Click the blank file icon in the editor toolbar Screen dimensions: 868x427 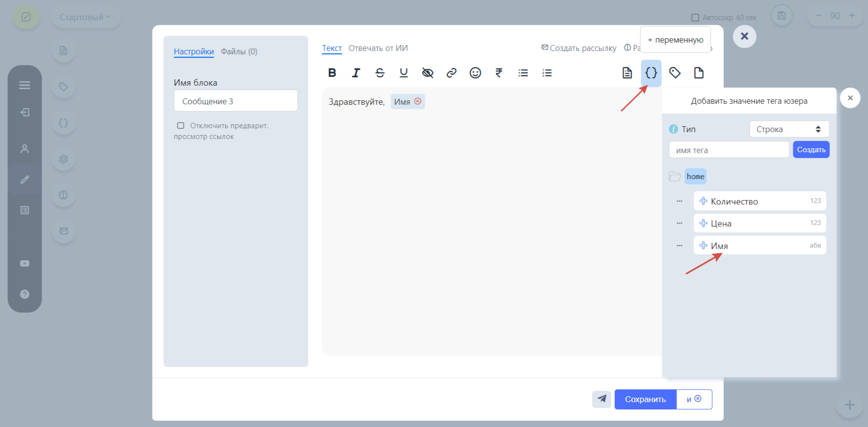pos(699,73)
